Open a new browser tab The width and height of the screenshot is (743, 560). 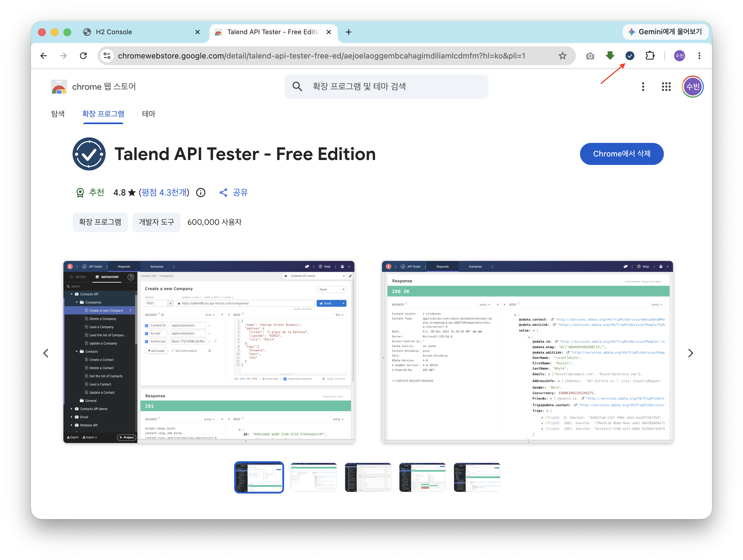point(349,32)
